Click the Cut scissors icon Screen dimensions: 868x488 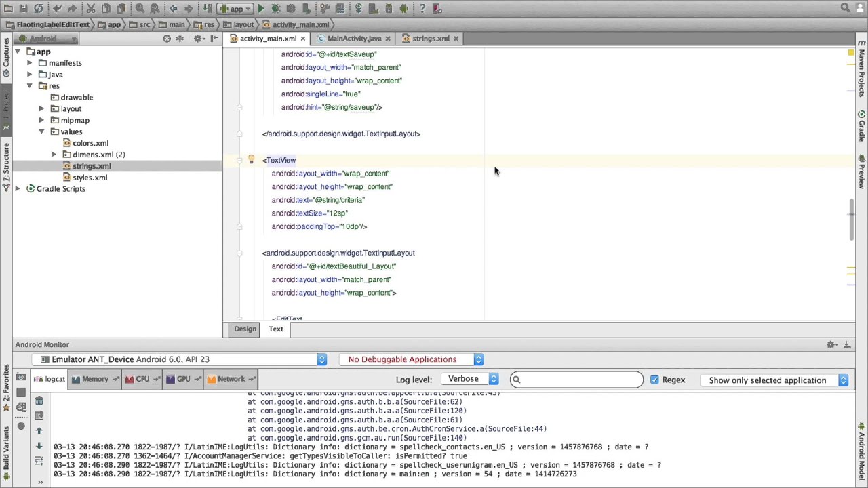click(x=91, y=9)
